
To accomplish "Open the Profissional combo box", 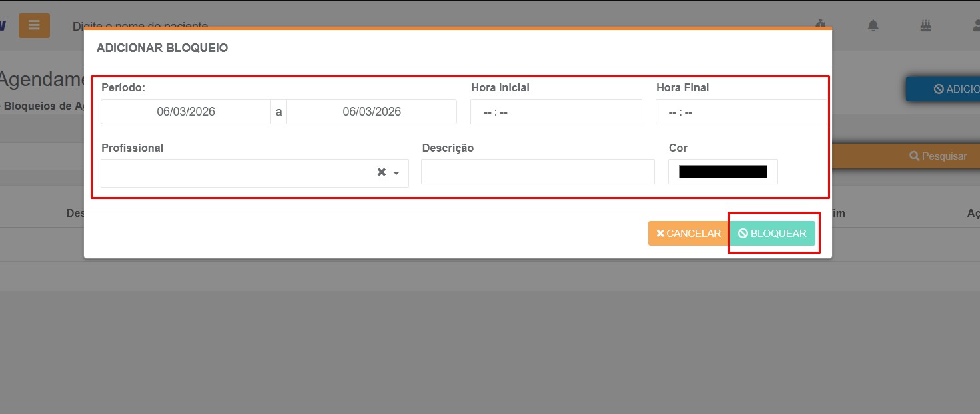I will coord(237,173).
